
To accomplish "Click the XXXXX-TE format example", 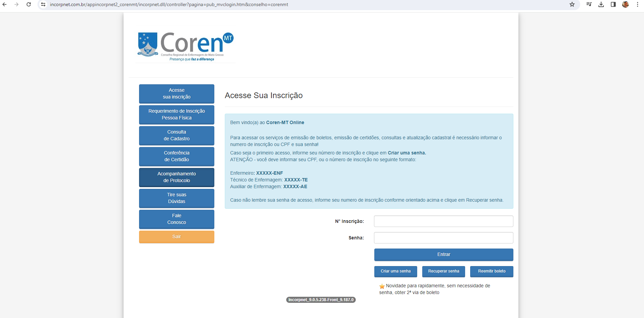I will [296, 180].
